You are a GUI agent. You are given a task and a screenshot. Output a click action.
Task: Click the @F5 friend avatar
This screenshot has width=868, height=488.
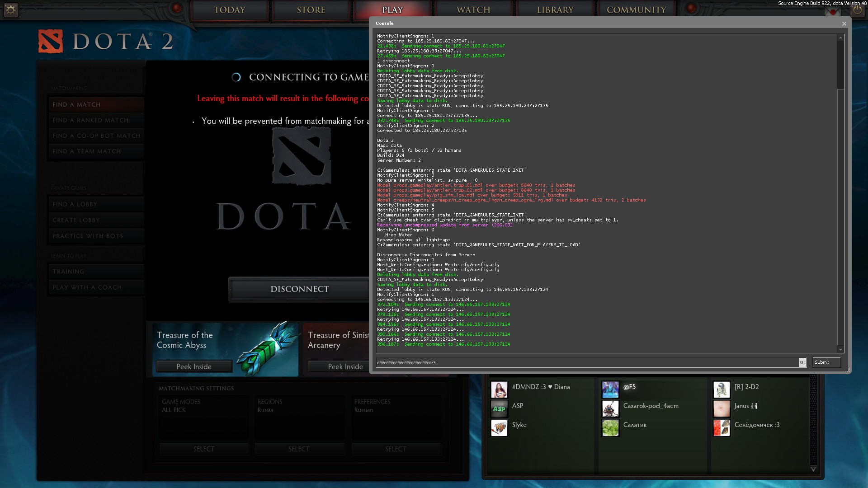tap(610, 389)
